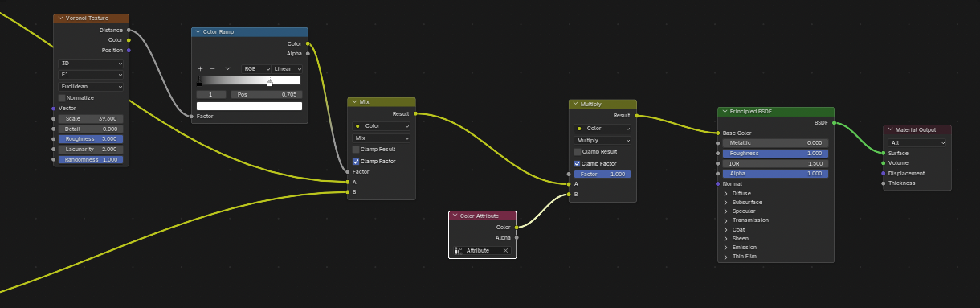Select the Color Ramp white stop marker
The width and height of the screenshot is (980, 308).
tap(270, 82)
